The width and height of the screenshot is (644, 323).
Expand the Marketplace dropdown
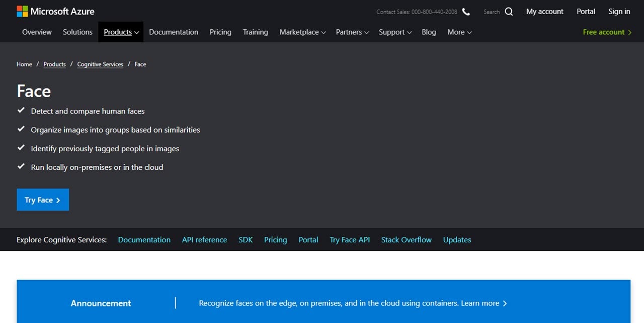pyautogui.click(x=302, y=32)
